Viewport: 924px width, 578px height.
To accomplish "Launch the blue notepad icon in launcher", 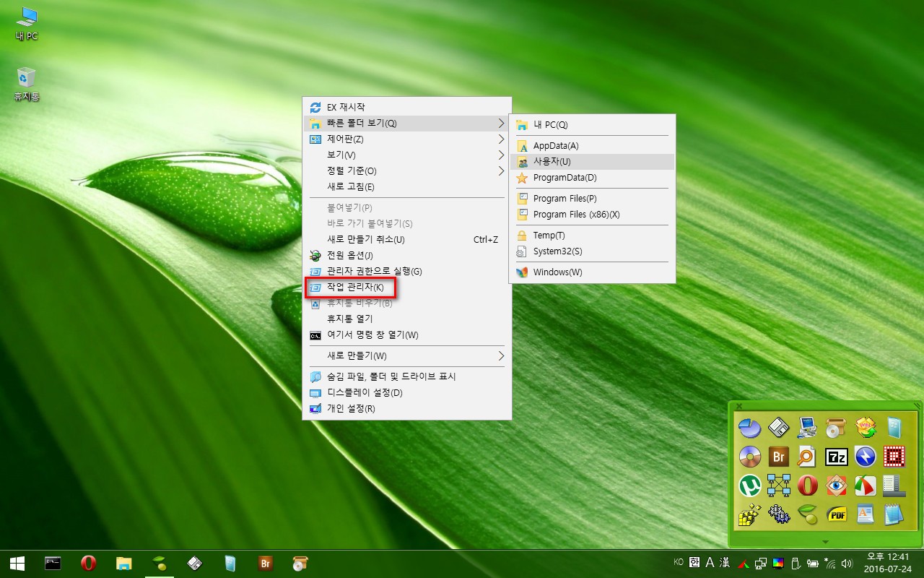I will click(x=894, y=514).
